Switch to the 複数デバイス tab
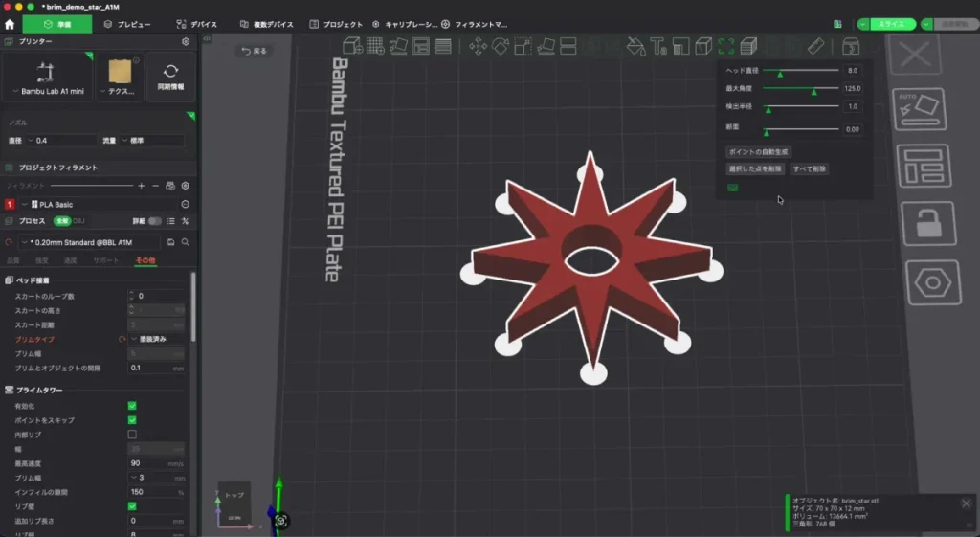The width and height of the screenshot is (980, 537). pyautogui.click(x=267, y=24)
